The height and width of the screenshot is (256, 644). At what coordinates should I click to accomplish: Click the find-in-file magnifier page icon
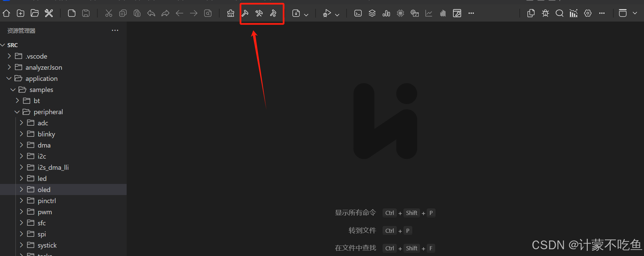tap(208, 13)
